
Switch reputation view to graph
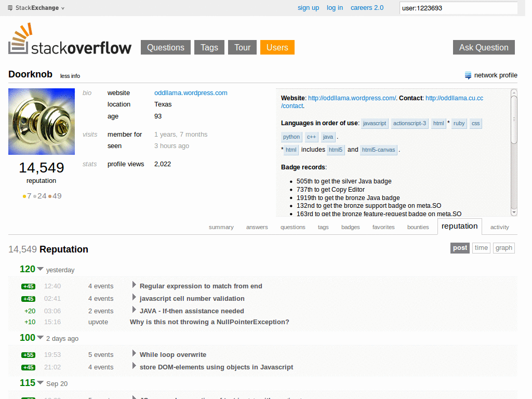pos(504,248)
